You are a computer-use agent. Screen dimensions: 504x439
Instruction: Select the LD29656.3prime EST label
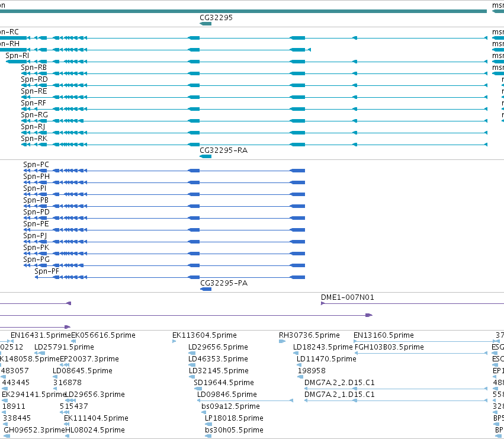click(x=95, y=395)
